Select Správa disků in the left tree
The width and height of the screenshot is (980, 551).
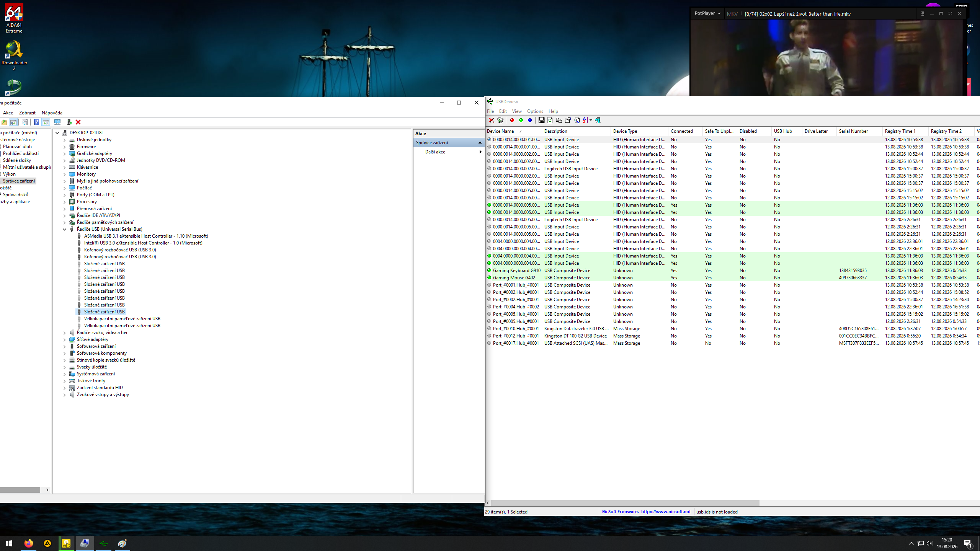(x=16, y=195)
